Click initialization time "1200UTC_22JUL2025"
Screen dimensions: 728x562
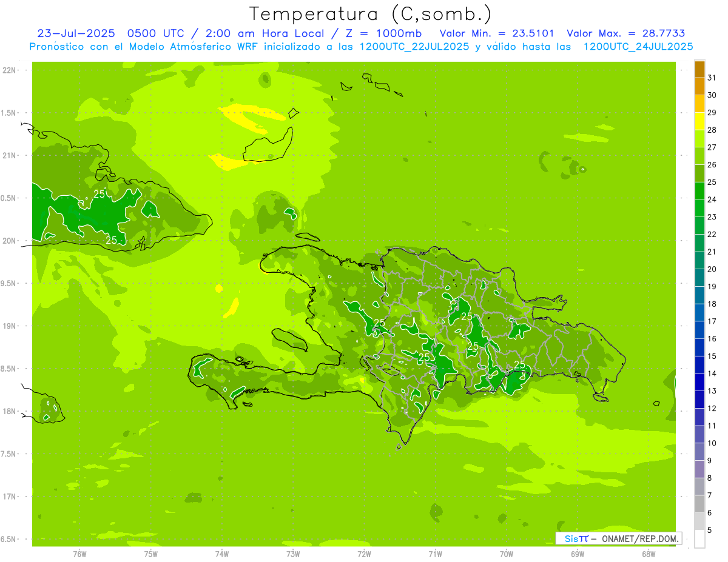pos(414,47)
